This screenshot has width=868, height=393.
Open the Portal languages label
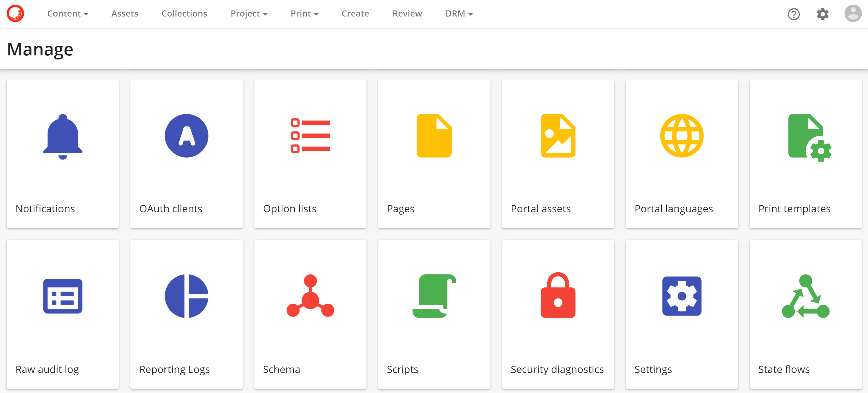click(x=674, y=209)
